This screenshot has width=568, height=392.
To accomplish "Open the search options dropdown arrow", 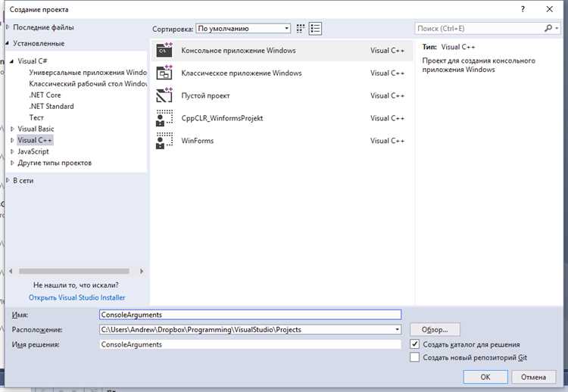I will pos(557,28).
